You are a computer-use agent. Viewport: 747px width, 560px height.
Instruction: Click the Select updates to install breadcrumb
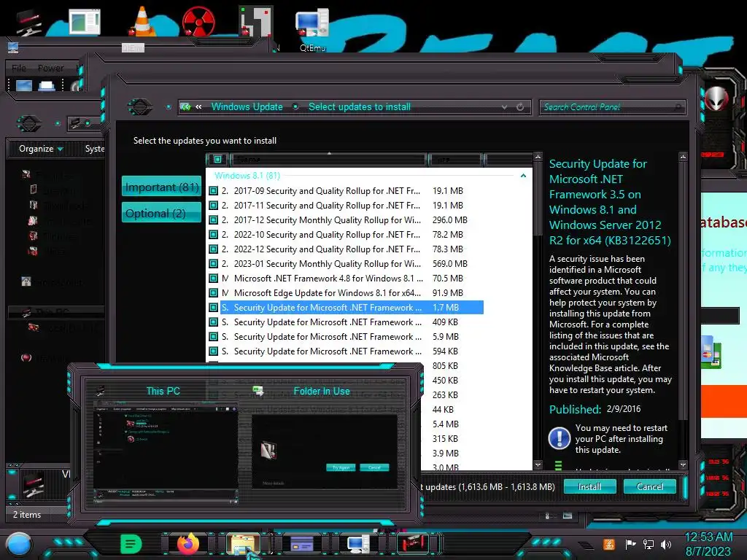[x=360, y=106]
